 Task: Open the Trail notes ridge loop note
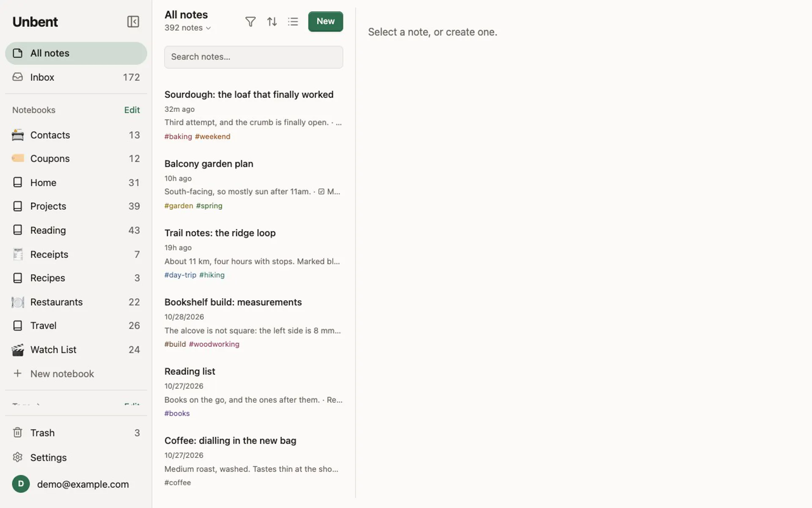click(x=253, y=253)
